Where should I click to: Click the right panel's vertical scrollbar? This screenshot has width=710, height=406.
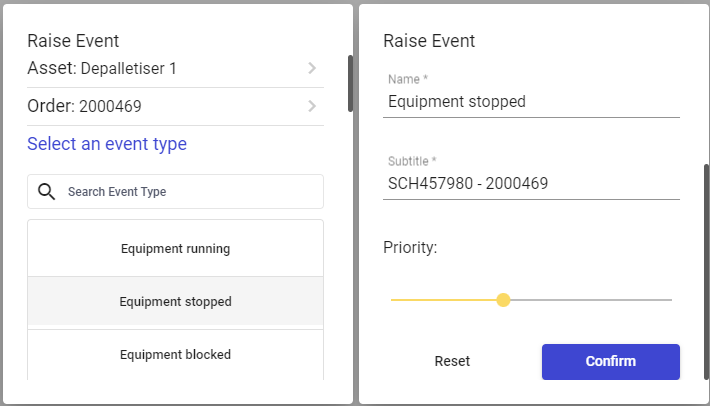(706, 270)
